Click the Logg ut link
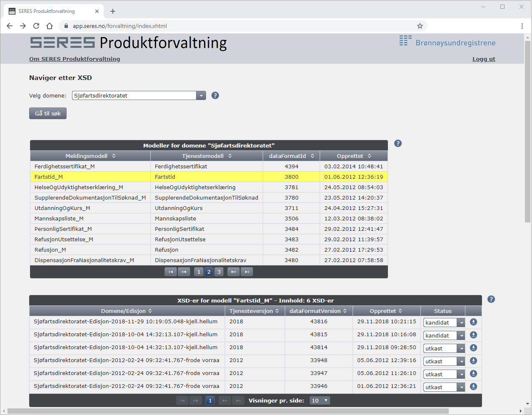Viewport: 532px width, 415px height. [x=484, y=59]
